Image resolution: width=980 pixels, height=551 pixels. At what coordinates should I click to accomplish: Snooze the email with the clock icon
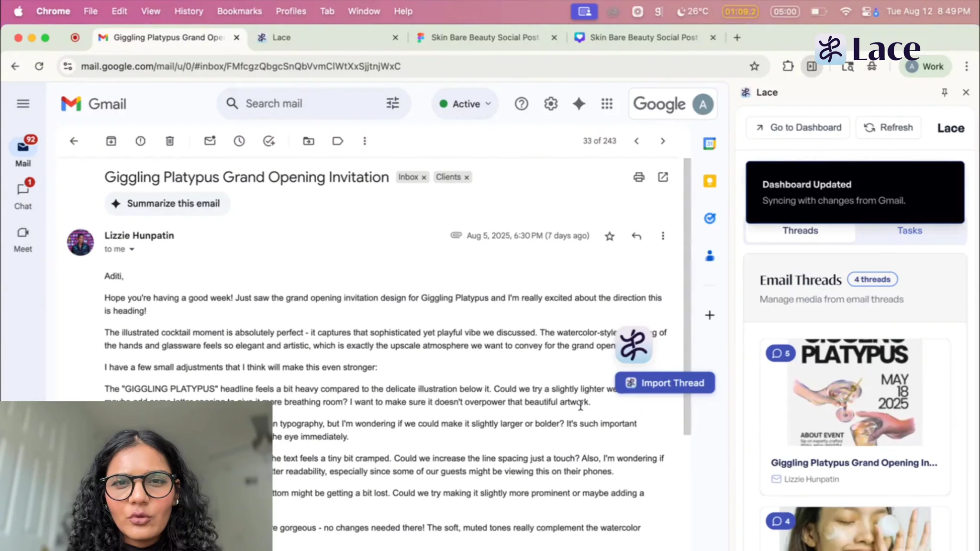click(x=239, y=141)
